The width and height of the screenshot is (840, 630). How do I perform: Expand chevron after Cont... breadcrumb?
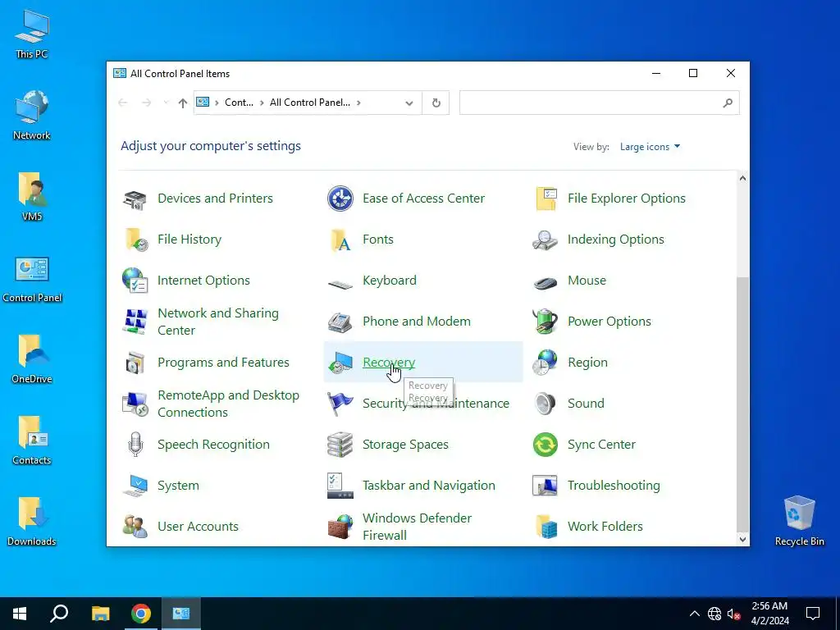tap(262, 103)
